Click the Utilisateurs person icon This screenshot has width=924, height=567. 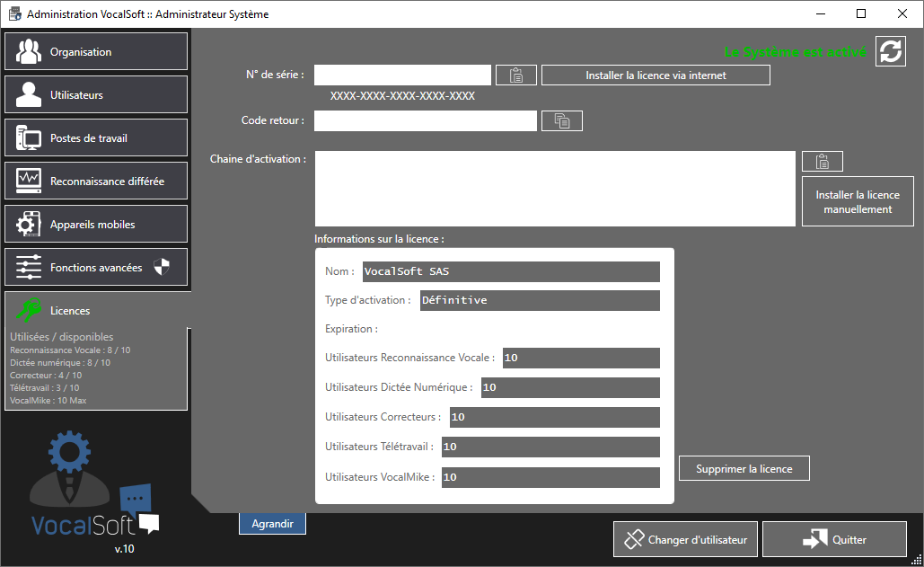(29, 94)
